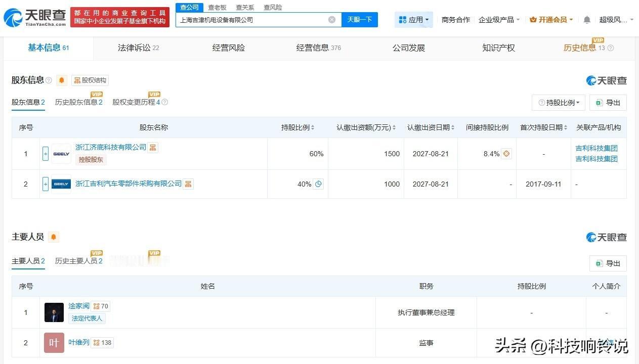Click the equity penetration icon beside 8.4%
This screenshot has width=639, height=364.
pos(506,153)
